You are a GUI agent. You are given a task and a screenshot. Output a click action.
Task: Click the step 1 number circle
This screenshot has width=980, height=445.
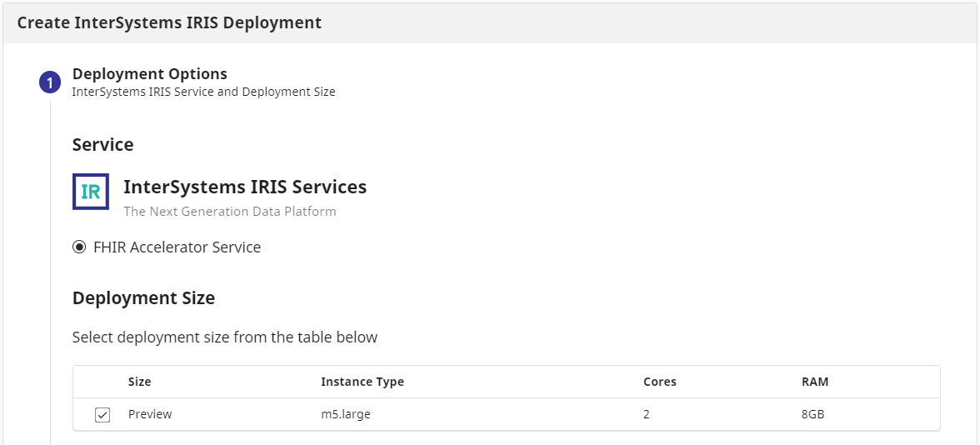click(x=50, y=82)
